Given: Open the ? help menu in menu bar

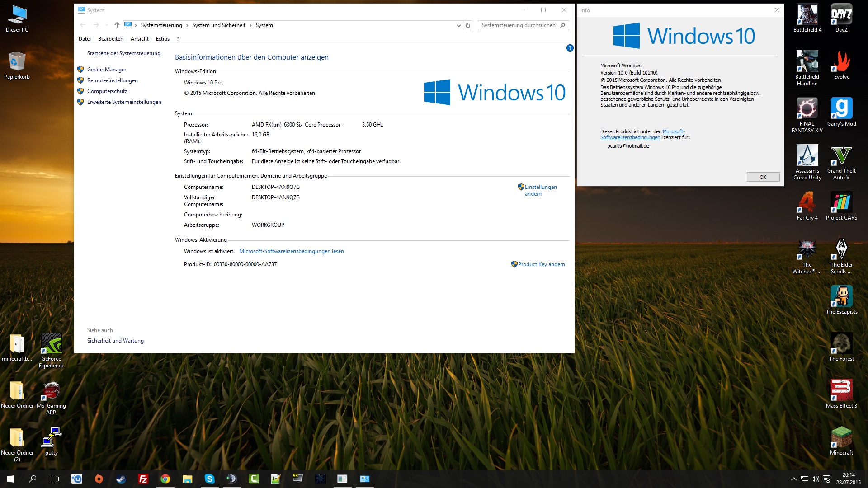Looking at the screenshot, I should 178,39.
